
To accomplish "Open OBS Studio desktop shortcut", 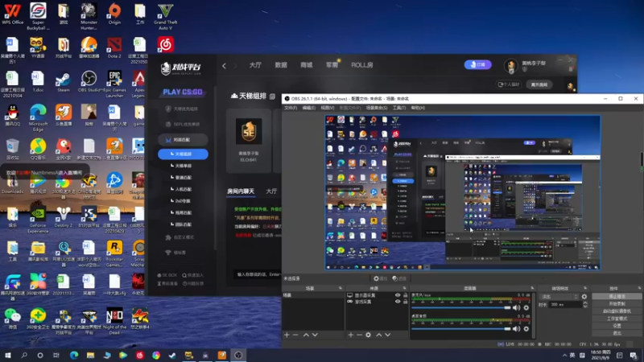I will [89, 81].
